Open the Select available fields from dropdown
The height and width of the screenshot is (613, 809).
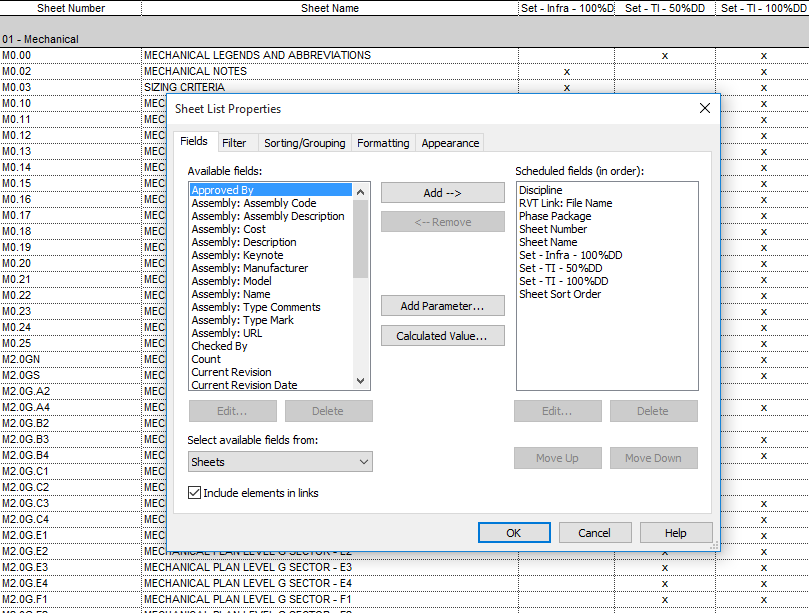tap(280, 462)
